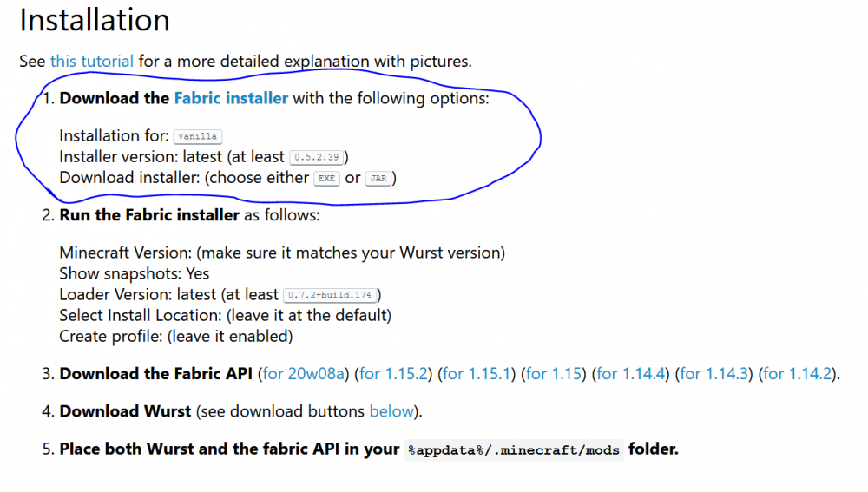Image resolution: width=868 pixels, height=492 pixels.
Task: Select the "for 1.14.3" Fabric API link
Action: point(715,374)
